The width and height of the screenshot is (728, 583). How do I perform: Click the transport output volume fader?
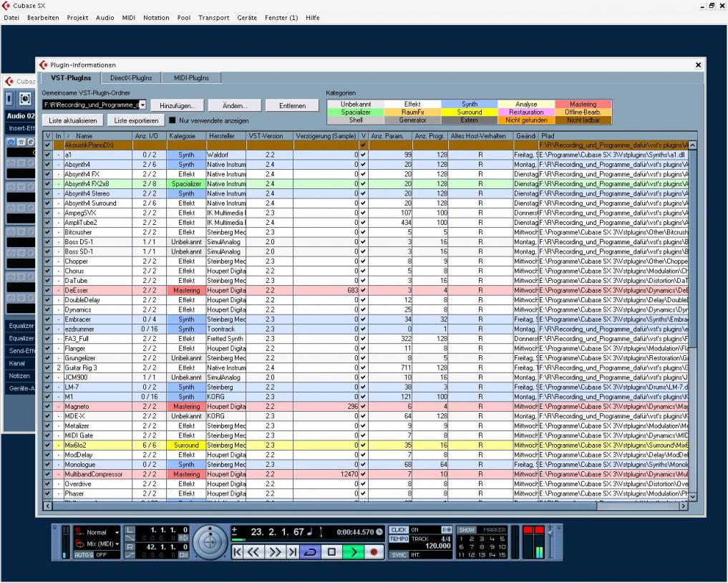click(550, 533)
